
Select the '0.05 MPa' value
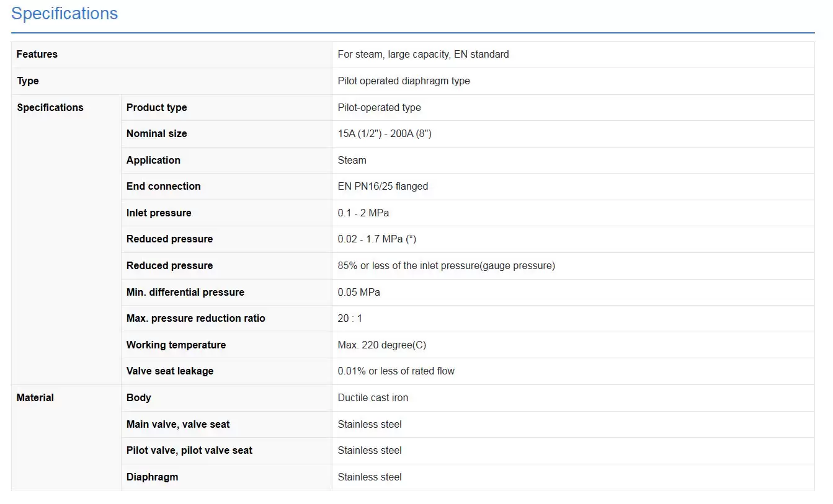359,293
